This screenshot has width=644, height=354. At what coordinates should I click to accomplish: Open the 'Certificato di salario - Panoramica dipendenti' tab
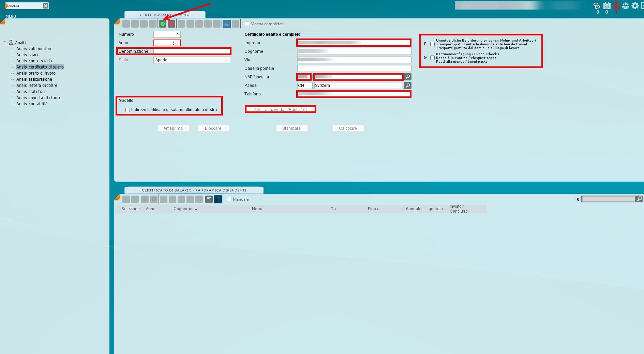coord(194,190)
